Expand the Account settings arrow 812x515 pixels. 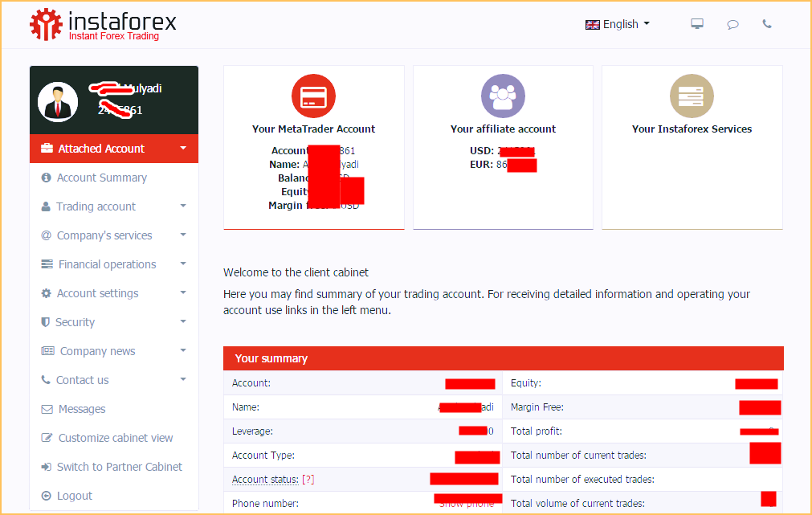pyautogui.click(x=183, y=292)
